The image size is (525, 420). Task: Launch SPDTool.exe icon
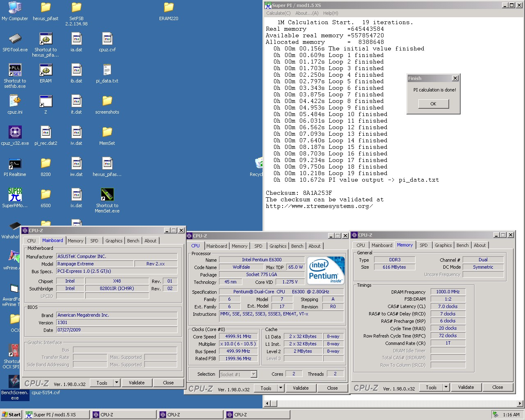coord(15,43)
